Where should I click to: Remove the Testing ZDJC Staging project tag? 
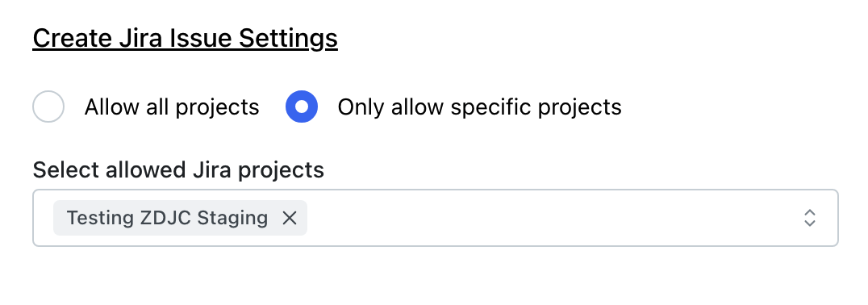(290, 218)
